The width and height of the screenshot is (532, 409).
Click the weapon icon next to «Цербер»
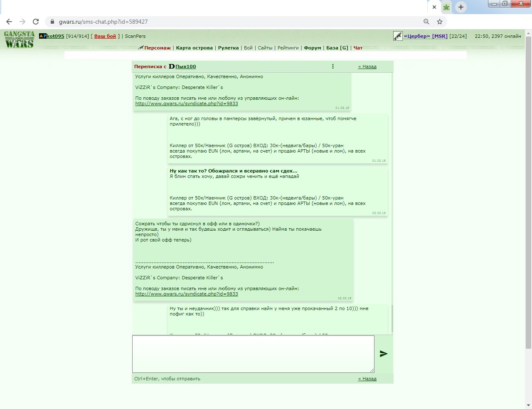pos(398,36)
